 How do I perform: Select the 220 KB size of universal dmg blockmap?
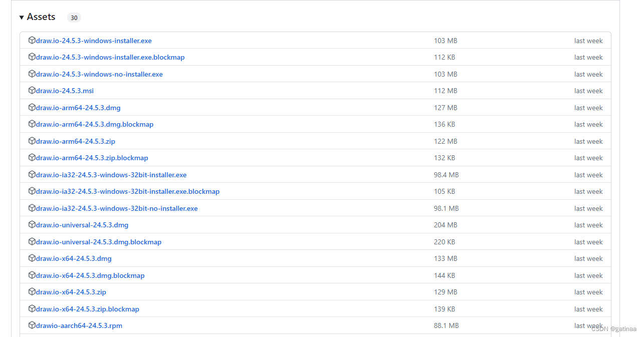445,242
